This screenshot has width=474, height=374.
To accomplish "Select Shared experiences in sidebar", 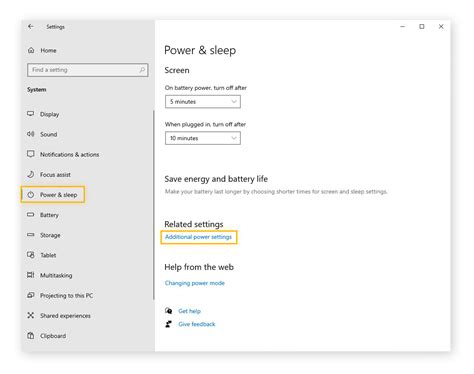I will tap(65, 316).
